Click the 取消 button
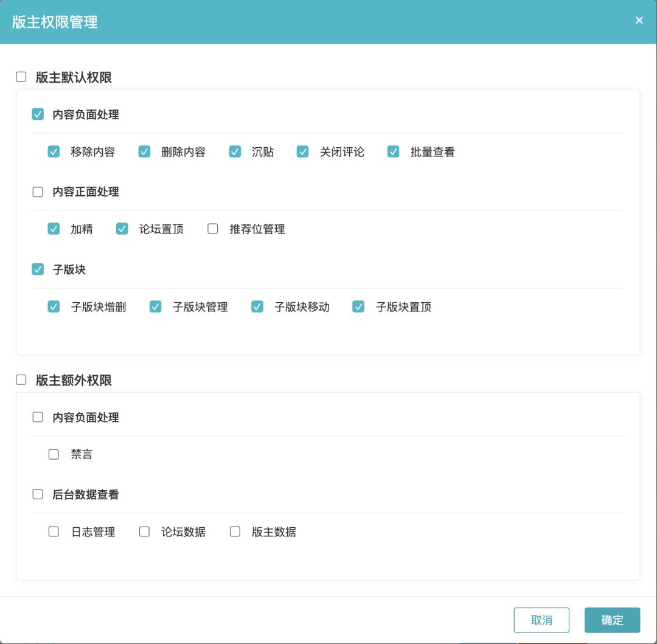This screenshot has height=644, width=657. click(541, 620)
